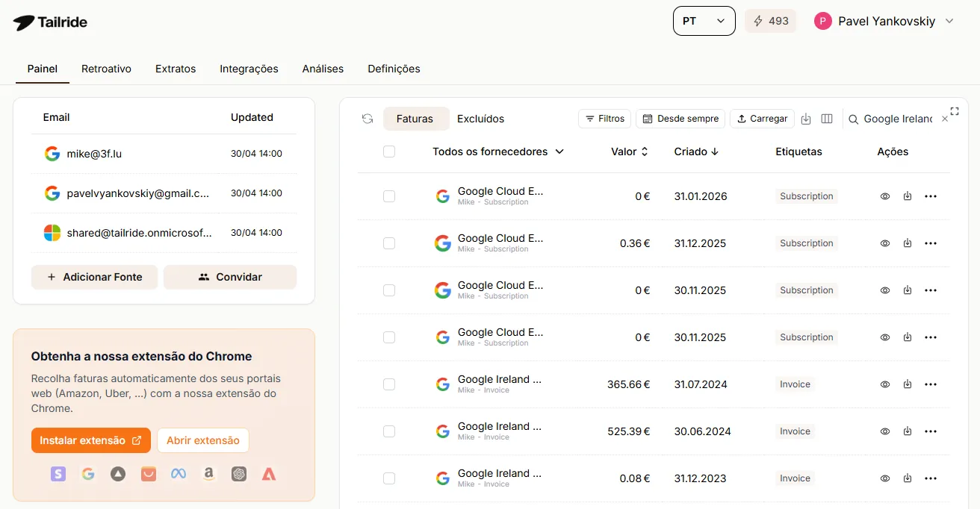Select the mike@3f.lu email source row

tap(164, 154)
